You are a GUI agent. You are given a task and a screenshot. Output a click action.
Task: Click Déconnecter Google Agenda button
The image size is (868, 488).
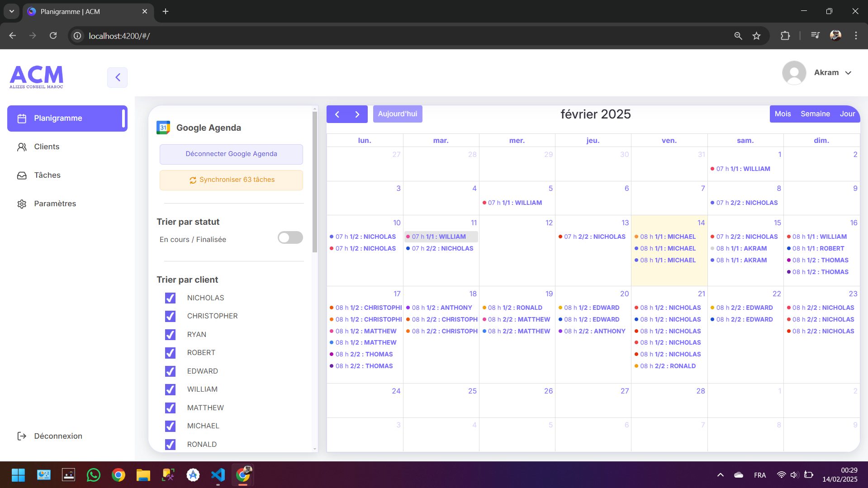231,154
